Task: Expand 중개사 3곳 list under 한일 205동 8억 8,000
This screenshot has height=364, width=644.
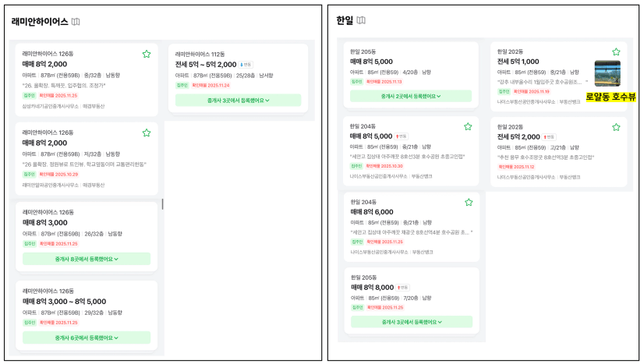Action: tap(411, 321)
